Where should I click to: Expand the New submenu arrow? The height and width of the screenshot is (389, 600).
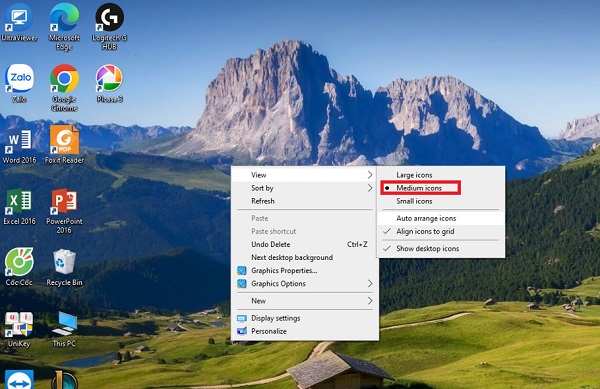pos(370,301)
